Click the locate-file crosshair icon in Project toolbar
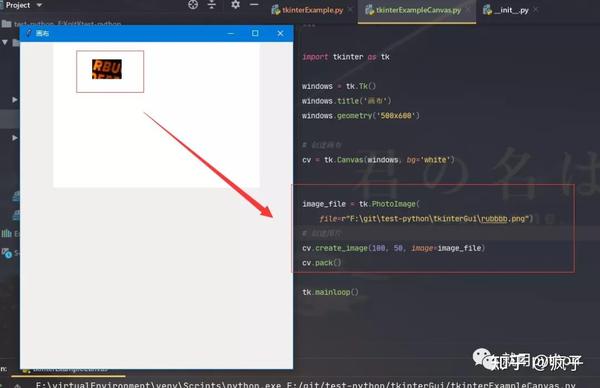Viewport: 600px width, 388px height. pyautogui.click(x=193, y=5)
